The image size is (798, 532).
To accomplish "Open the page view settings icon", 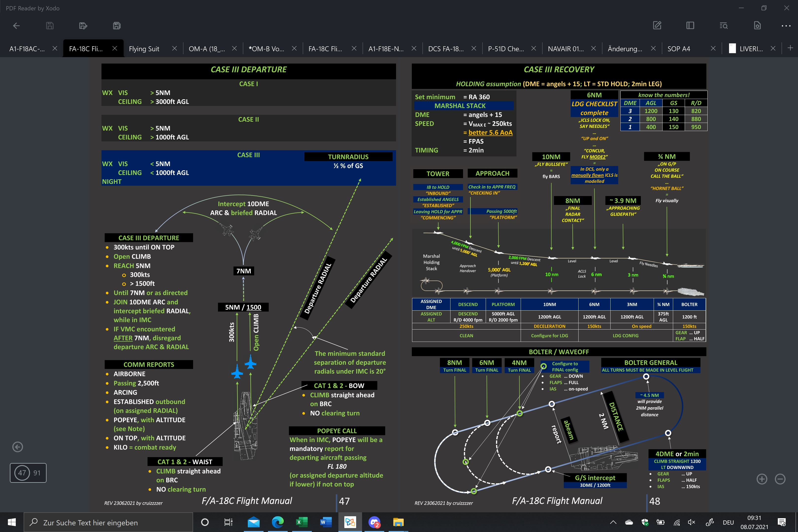I will [757, 25].
